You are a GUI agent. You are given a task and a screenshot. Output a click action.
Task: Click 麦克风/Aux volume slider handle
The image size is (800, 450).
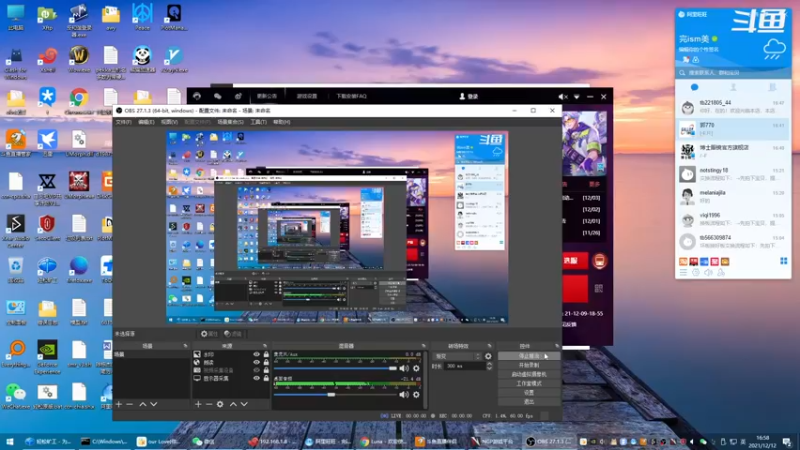(392, 368)
